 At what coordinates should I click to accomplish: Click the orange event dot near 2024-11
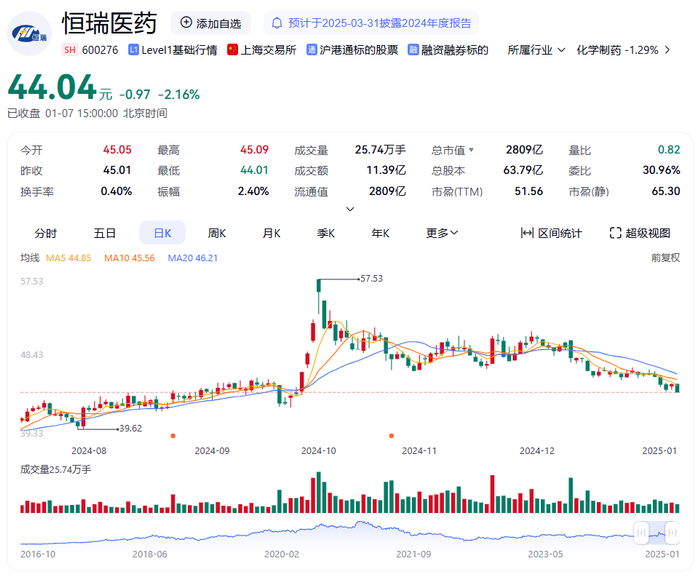coord(392,436)
